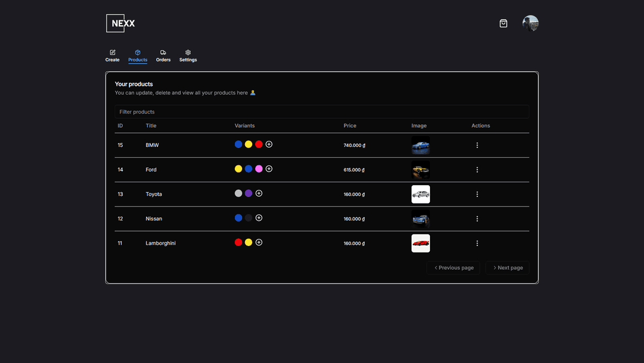This screenshot has height=363, width=644.
Task: Go to Previous page
Action: click(453, 267)
